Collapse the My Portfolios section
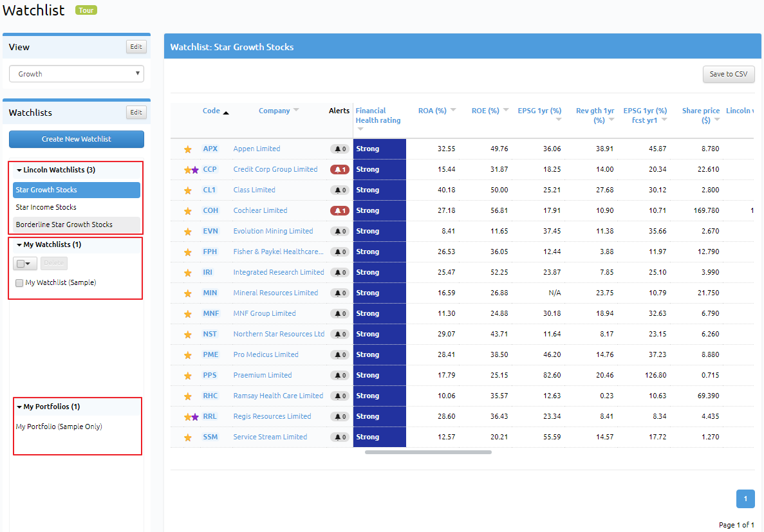764x532 pixels. [48, 407]
